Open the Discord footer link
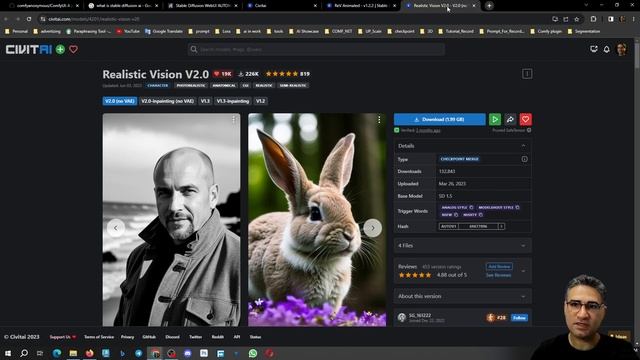The width and height of the screenshot is (640, 360). tap(172, 337)
